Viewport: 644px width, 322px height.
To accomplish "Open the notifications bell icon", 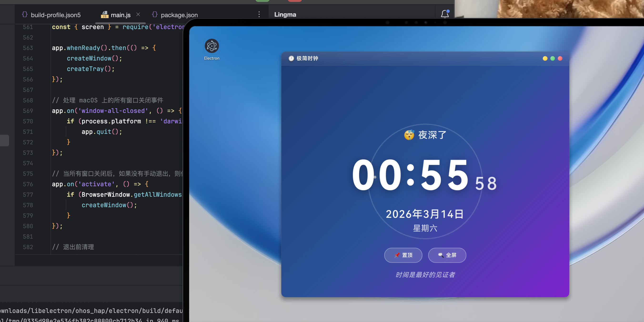I will point(445,14).
